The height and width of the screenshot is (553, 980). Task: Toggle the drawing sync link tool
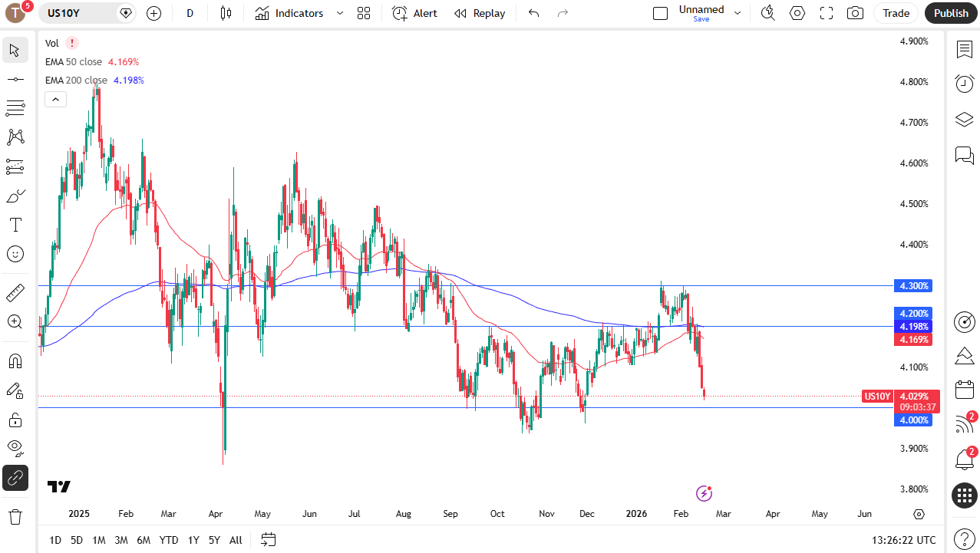(15, 478)
